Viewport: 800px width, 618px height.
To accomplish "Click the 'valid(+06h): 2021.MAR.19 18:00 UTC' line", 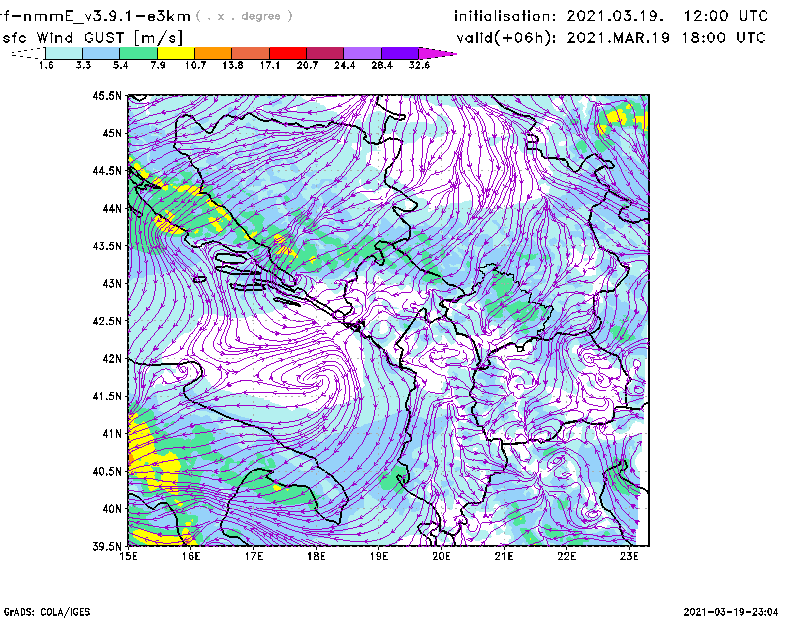I will coord(611,38).
